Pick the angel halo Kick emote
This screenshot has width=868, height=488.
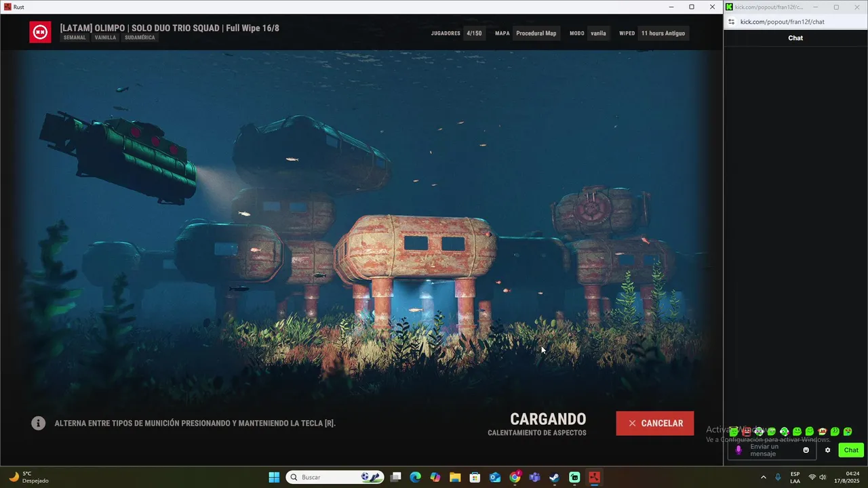click(x=734, y=431)
